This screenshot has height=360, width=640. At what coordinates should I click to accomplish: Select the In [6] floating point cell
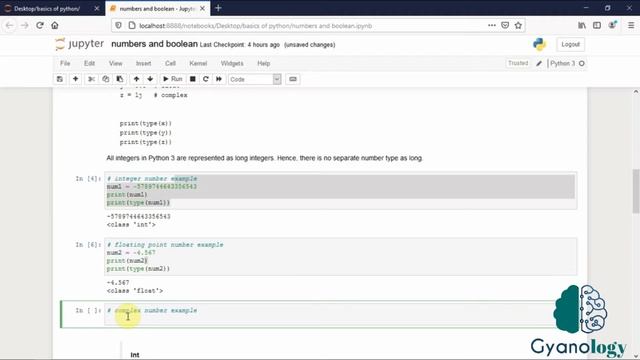point(340,257)
